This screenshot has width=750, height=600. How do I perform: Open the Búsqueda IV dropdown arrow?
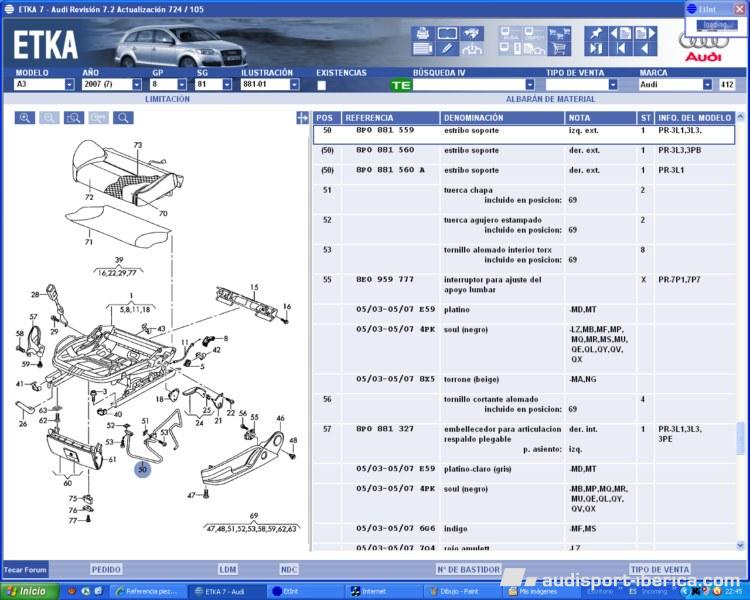(x=530, y=85)
